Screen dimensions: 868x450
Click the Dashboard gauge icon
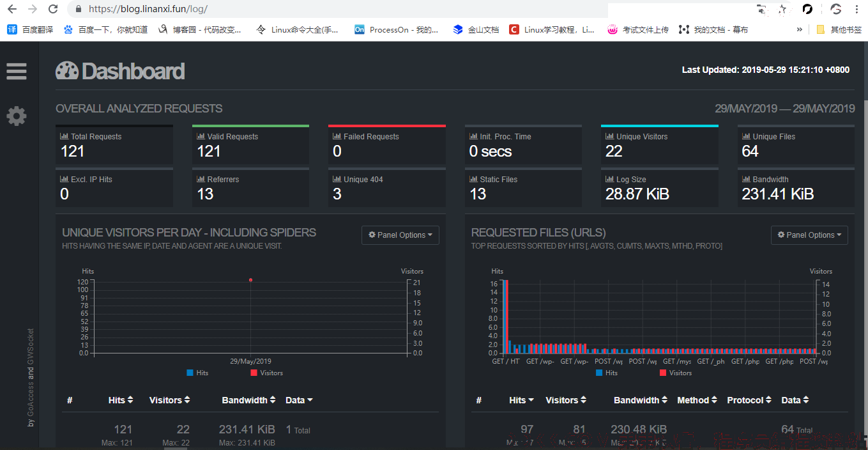pos(66,71)
